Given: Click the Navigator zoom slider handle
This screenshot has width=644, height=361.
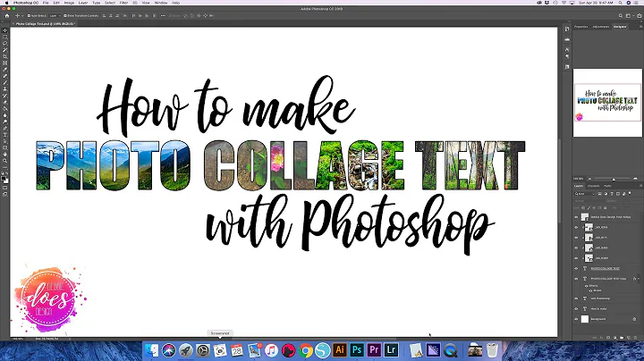Looking at the screenshot, I should click(x=614, y=180).
